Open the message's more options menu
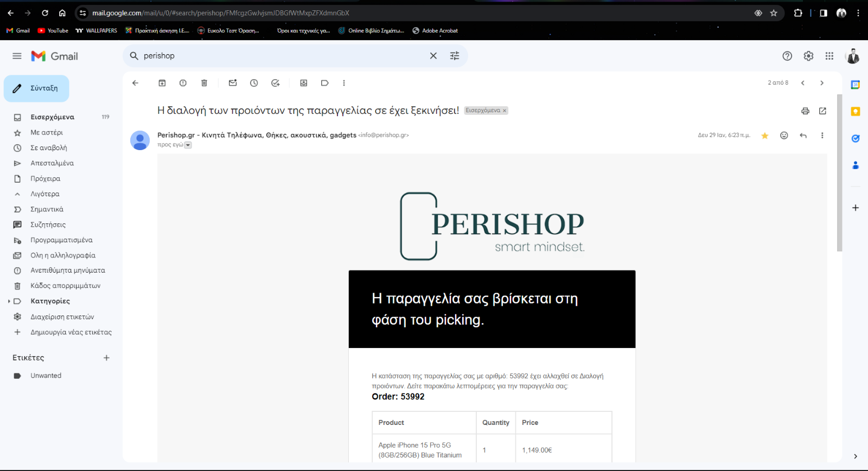This screenshot has width=868, height=471. click(x=822, y=136)
